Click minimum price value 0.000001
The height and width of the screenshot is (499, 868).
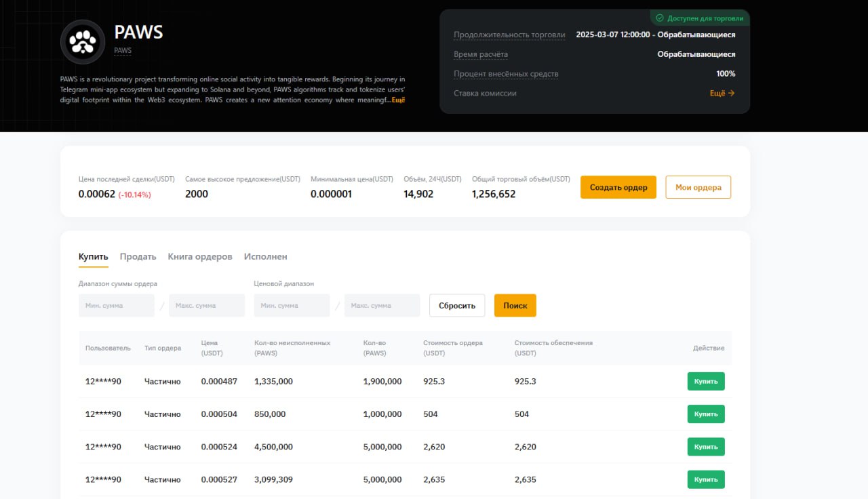pos(331,194)
